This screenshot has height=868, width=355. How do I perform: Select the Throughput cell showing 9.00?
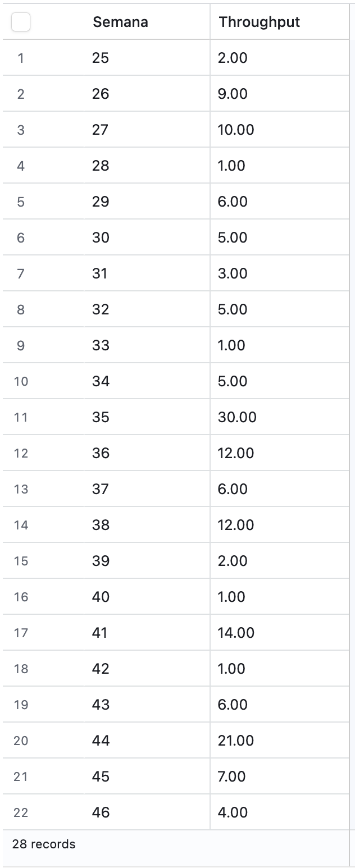(x=233, y=94)
